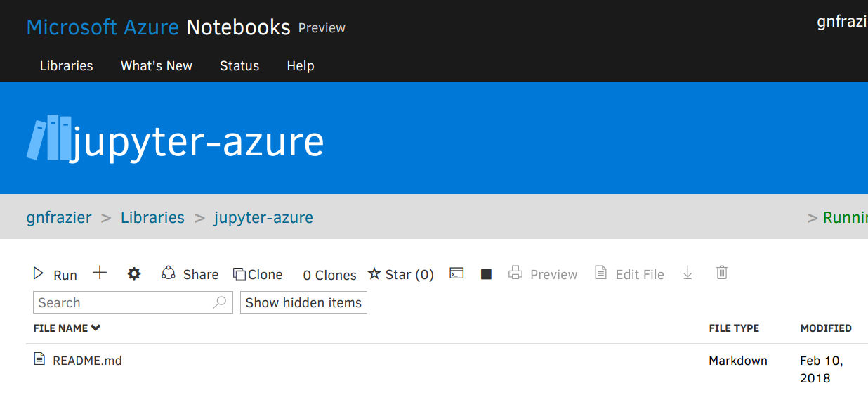
Task: Click the Edit File icon
Action: click(600, 273)
